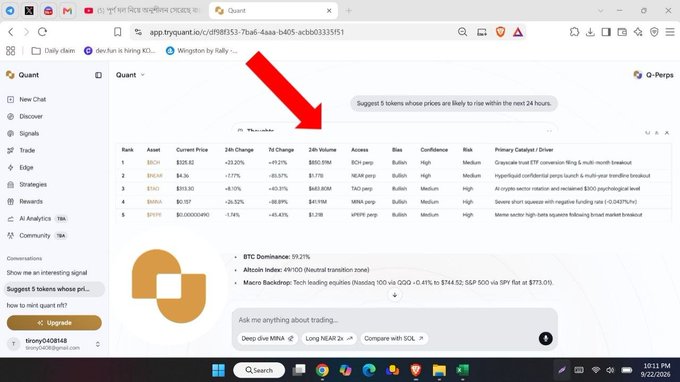Image resolution: width=680 pixels, height=382 pixels.
Task: Reload the current page
Action: coord(42,32)
